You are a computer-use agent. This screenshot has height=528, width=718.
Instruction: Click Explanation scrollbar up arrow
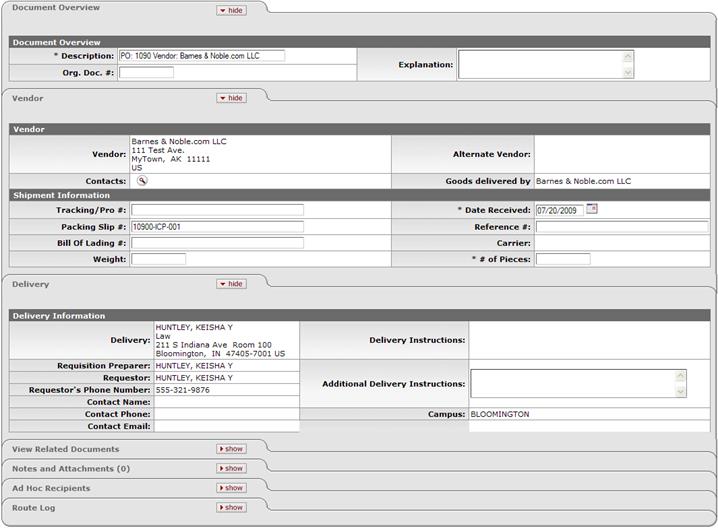tap(628, 57)
